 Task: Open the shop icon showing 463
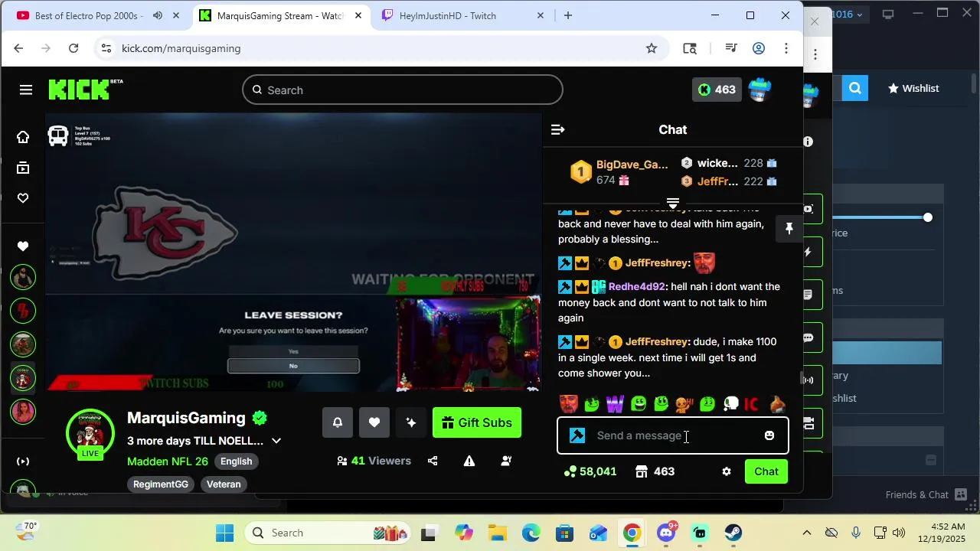click(x=655, y=471)
